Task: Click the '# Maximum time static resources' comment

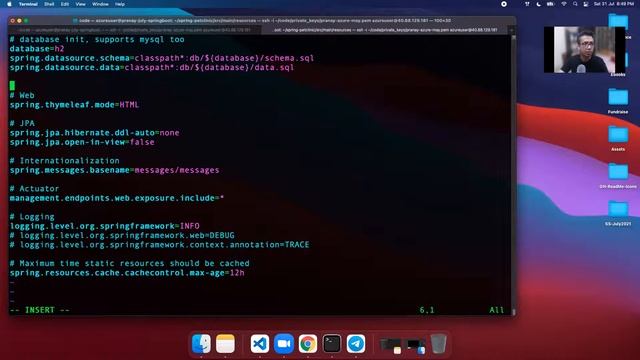Action: coord(129,263)
